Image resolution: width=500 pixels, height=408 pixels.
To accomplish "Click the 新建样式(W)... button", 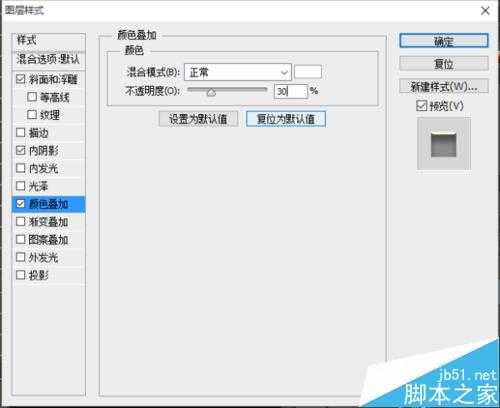I will click(444, 87).
